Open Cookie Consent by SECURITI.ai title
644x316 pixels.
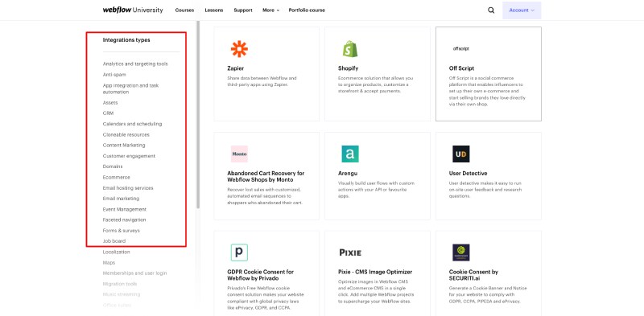click(473, 275)
